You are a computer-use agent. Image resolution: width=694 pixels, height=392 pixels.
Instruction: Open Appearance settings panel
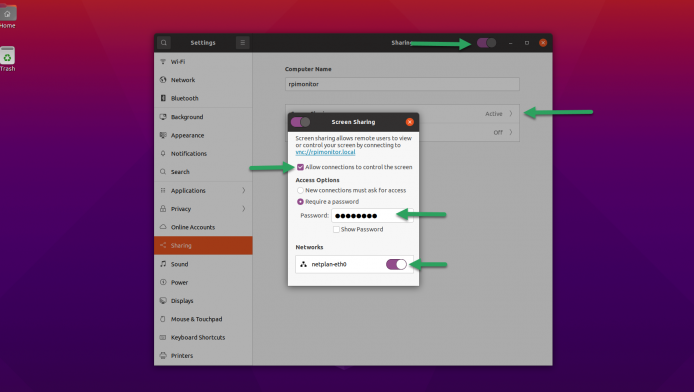click(203, 135)
